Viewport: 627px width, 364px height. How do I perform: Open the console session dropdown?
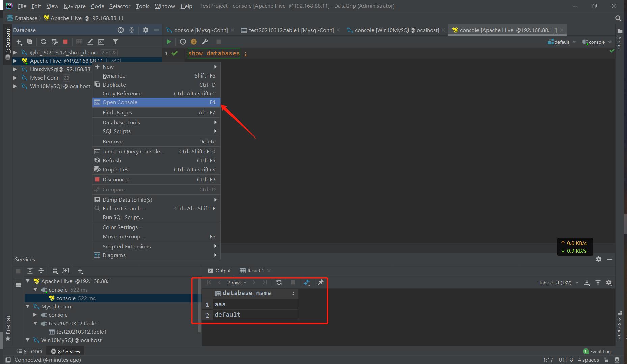pyautogui.click(x=597, y=42)
